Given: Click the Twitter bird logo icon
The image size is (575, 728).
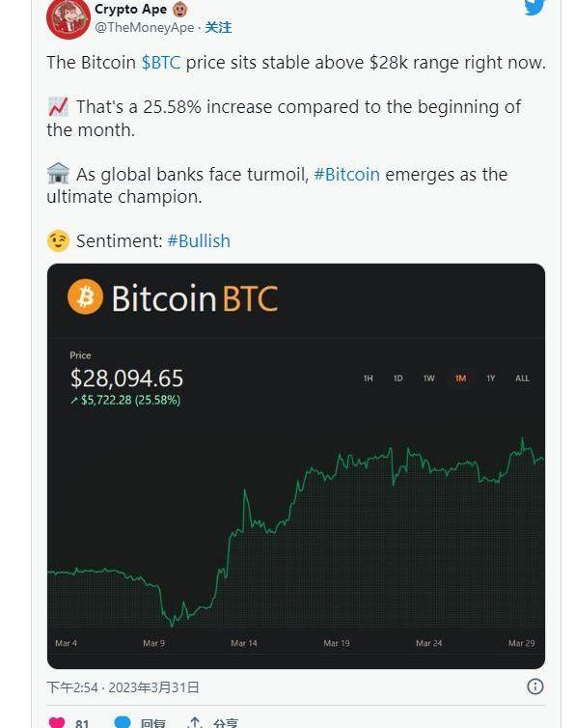Looking at the screenshot, I should click(534, 8).
